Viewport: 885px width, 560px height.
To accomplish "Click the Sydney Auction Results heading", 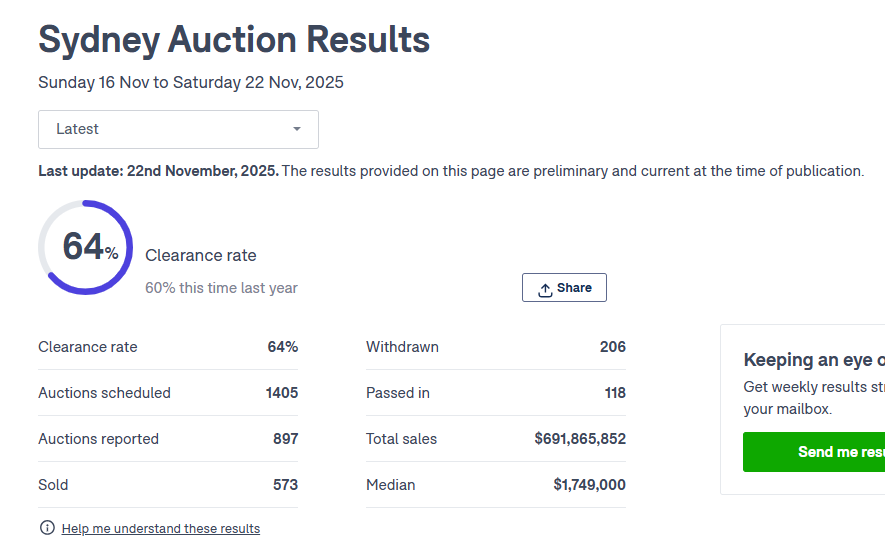I will tap(234, 40).
